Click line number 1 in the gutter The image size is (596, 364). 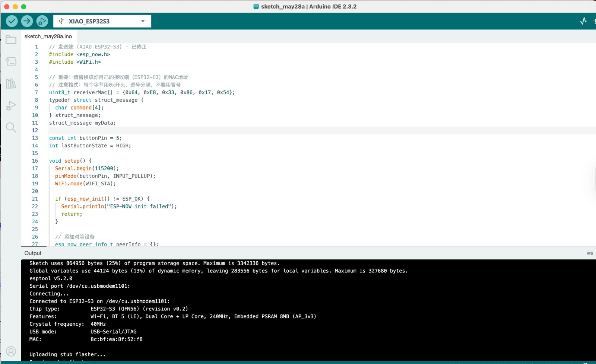37,47
